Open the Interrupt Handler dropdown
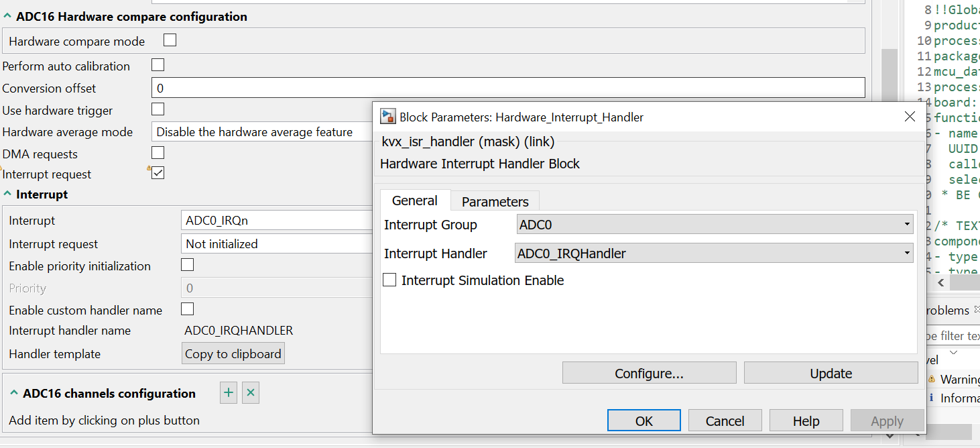The width and height of the screenshot is (980, 448). pyautogui.click(x=715, y=254)
